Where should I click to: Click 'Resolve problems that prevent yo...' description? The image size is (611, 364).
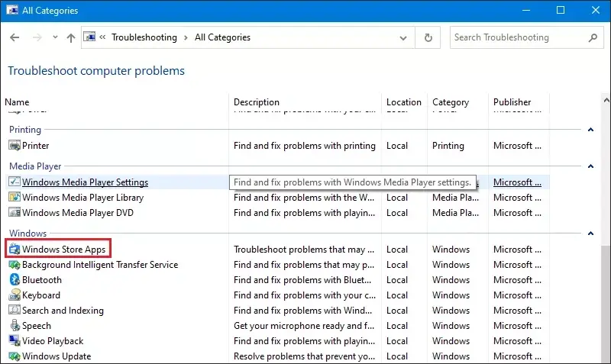[304, 356]
